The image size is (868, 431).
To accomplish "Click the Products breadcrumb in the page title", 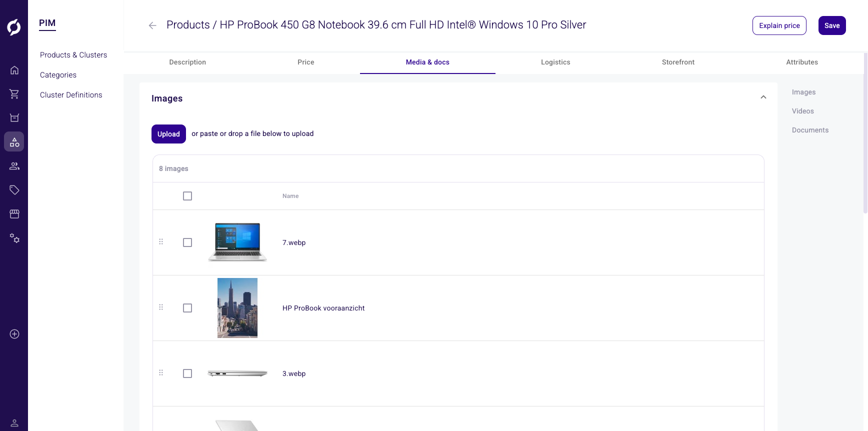I will pyautogui.click(x=188, y=25).
